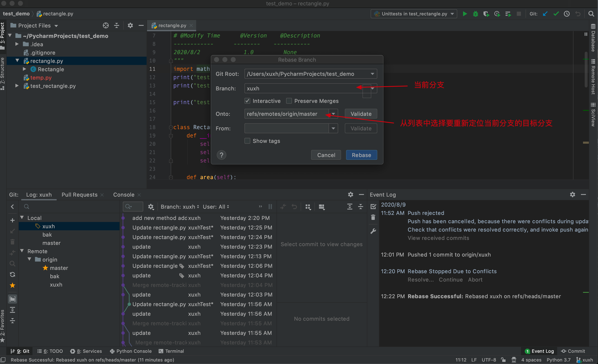Switch to the Log: xuxh tab
The width and height of the screenshot is (598, 364).
(x=39, y=195)
